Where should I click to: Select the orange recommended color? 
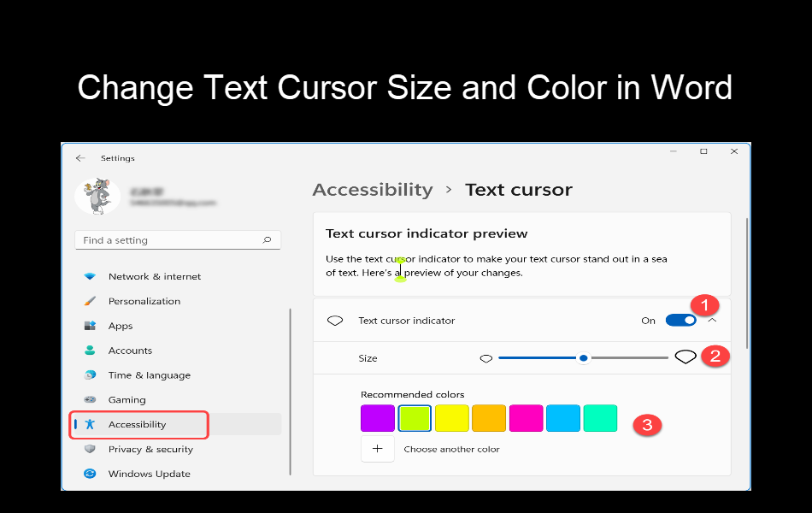pos(489,418)
